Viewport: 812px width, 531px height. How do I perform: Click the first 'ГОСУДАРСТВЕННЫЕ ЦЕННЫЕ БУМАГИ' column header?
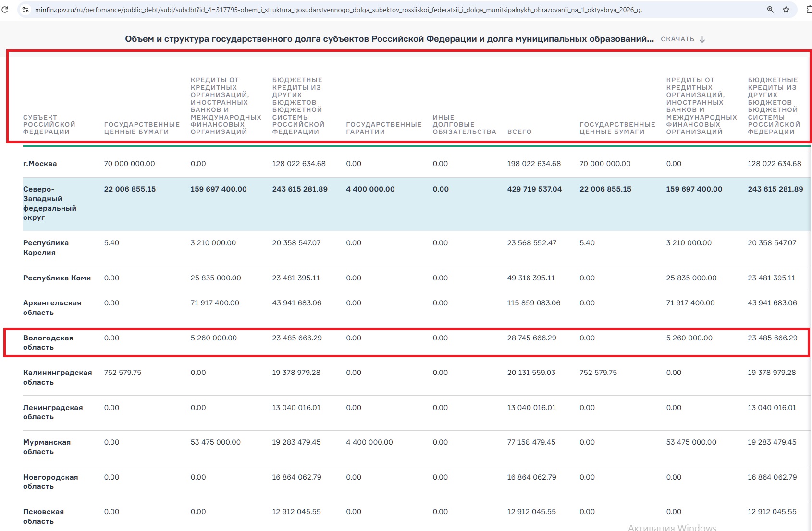(142, 128)
